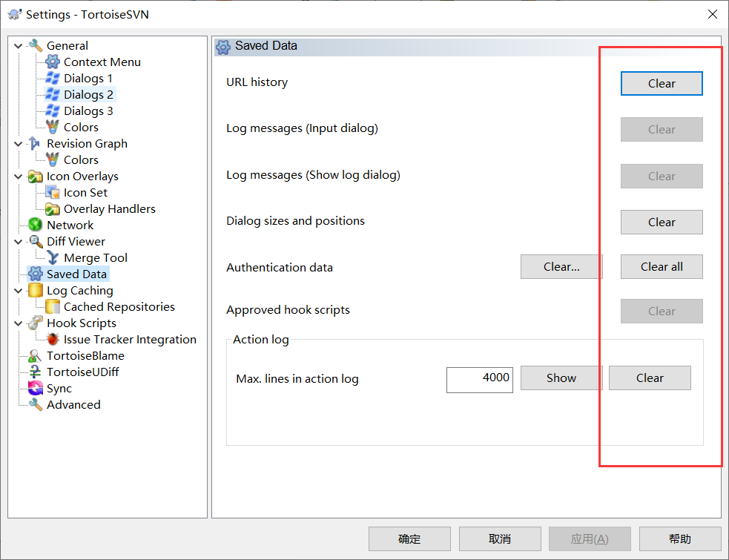Viewport: 729px width, 560px height.
Task: Collapse the Hook Scripts tree node
Action: click(x=18, y=323)
